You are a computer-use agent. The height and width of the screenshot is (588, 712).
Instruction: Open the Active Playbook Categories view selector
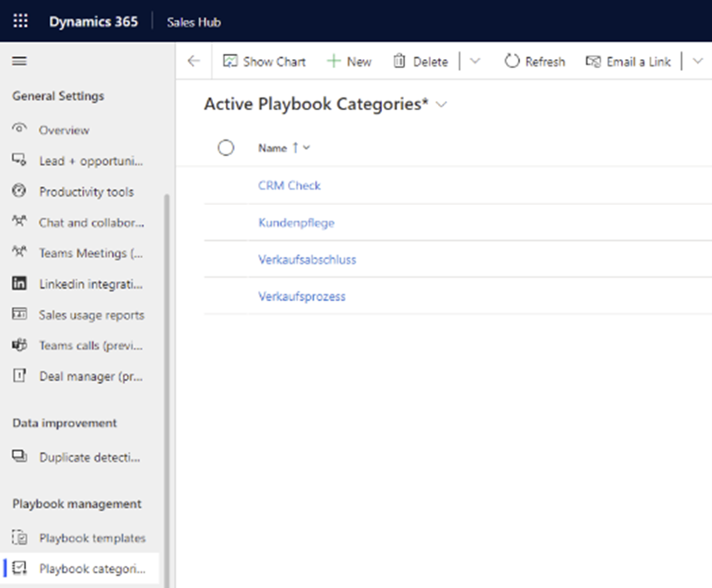(x=441, y=105)
